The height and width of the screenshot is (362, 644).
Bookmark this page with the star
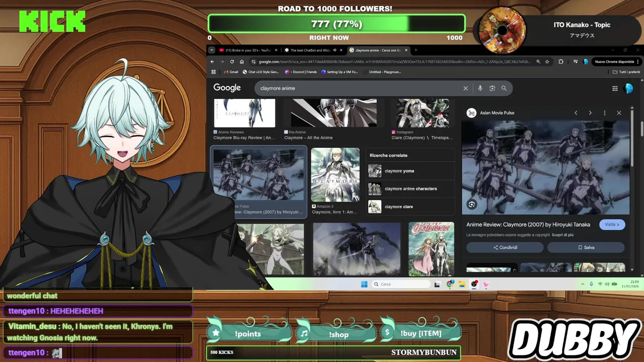point(548,61)
